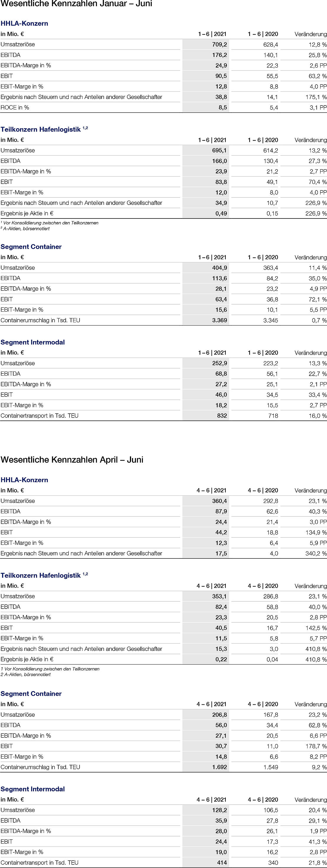Screen dimensions: 327x868
Task: Select the 414 Containertransport figure
Action: (222, 862)
